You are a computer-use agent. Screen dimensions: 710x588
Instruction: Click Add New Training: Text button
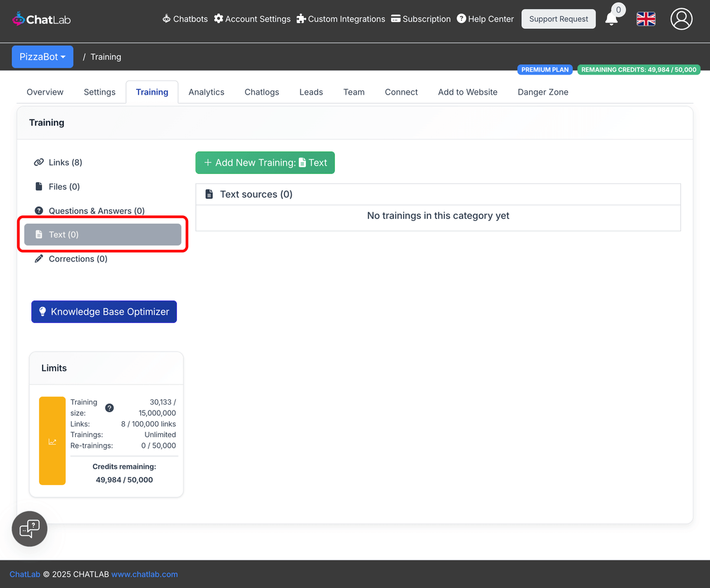point(264,162)
